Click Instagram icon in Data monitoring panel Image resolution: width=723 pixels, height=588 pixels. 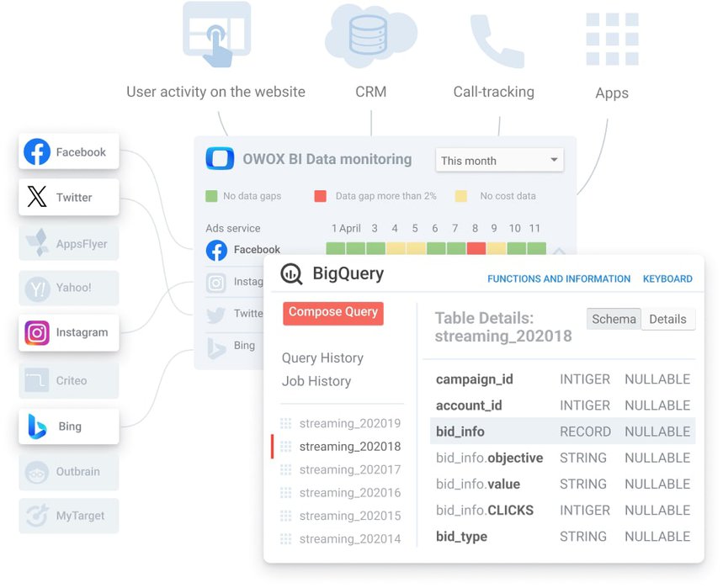215,282
